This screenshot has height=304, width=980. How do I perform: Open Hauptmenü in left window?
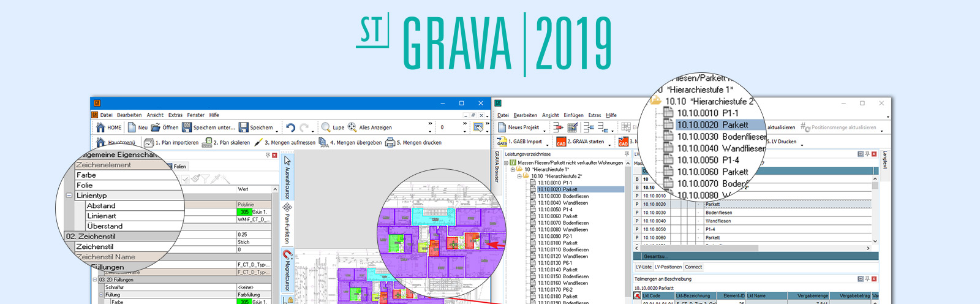tap(115, 142)
